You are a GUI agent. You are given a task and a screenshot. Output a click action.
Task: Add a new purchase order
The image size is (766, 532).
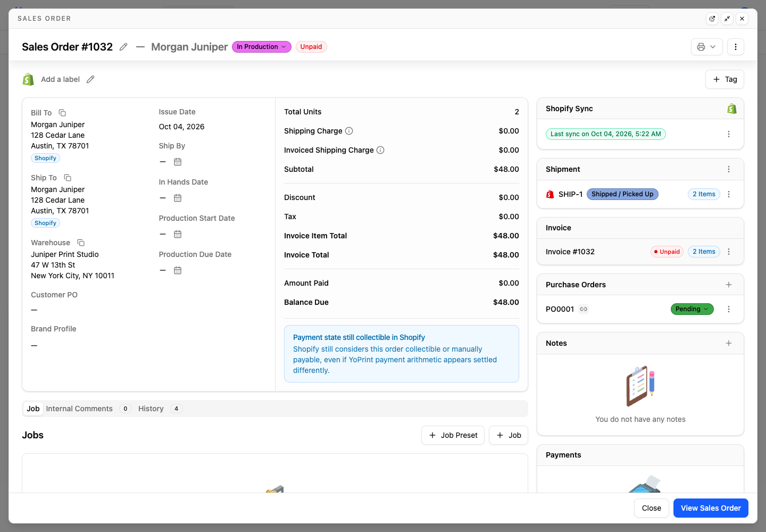[729, 285]
